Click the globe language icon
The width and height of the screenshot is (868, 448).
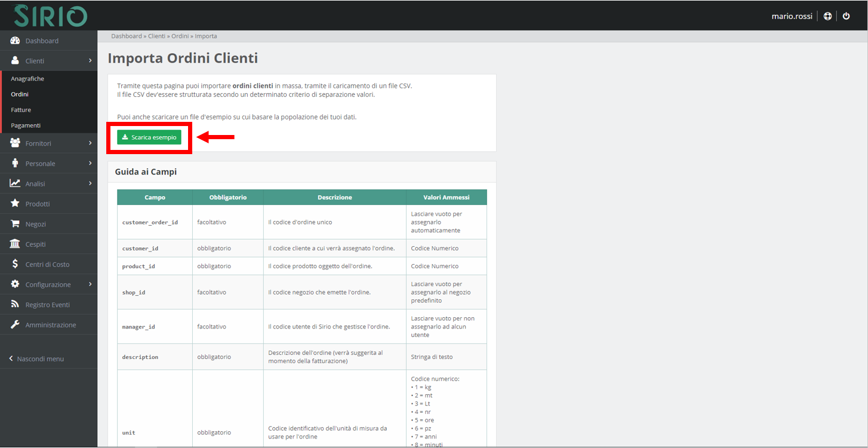click(x=827, y=16)
